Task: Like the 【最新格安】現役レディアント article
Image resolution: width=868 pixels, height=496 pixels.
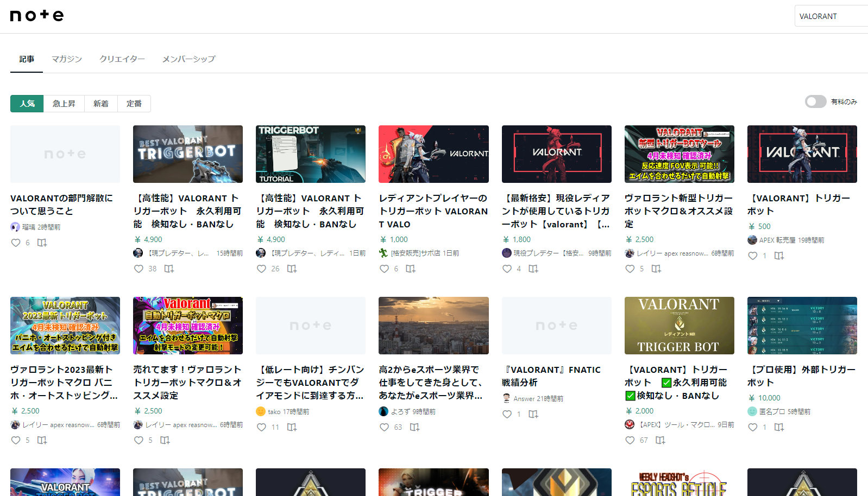Action: coord(507,269)
